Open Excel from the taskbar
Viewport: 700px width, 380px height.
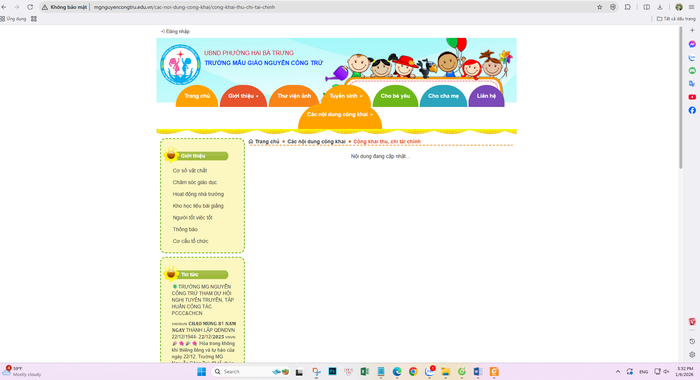(365, 372)
